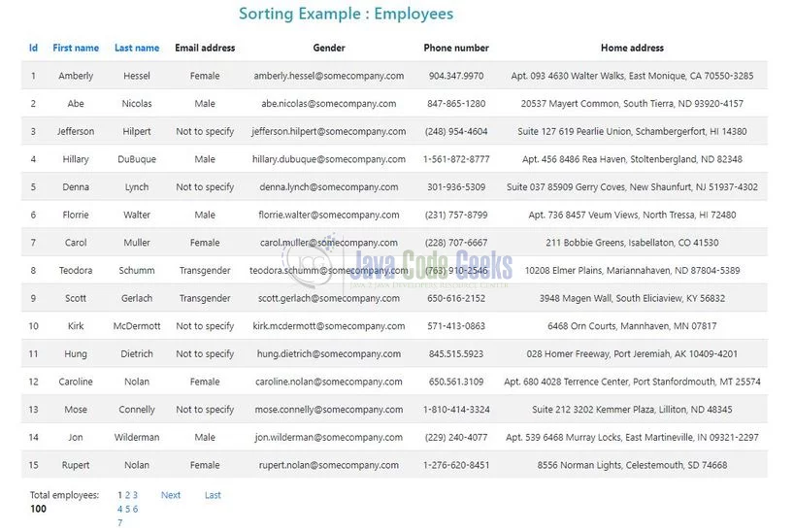
Task: Jump to pagination page 6
Action: 135,509
